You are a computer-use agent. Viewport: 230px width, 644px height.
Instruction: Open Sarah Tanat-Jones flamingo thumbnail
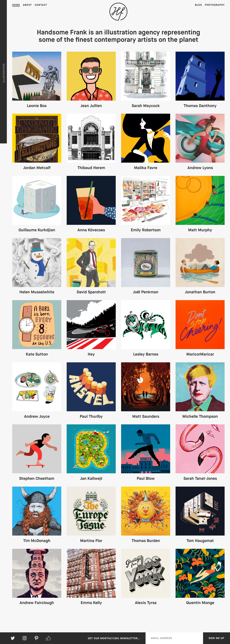[x=200, y=449]
